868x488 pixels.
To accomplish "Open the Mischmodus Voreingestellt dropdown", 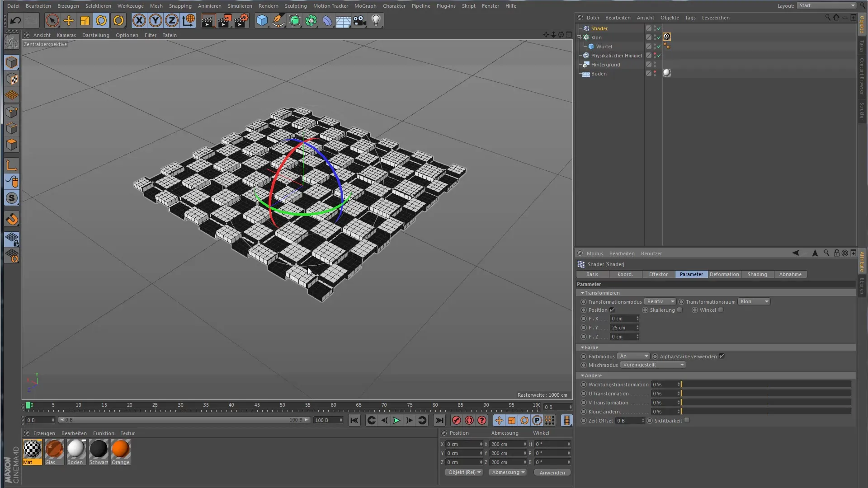I will coord(653,365).
